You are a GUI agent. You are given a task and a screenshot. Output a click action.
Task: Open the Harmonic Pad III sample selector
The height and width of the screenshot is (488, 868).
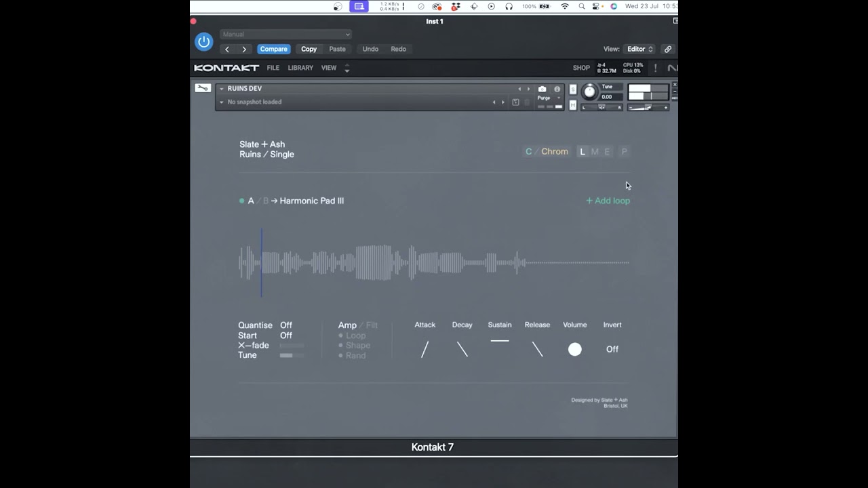tap(312, 201)
